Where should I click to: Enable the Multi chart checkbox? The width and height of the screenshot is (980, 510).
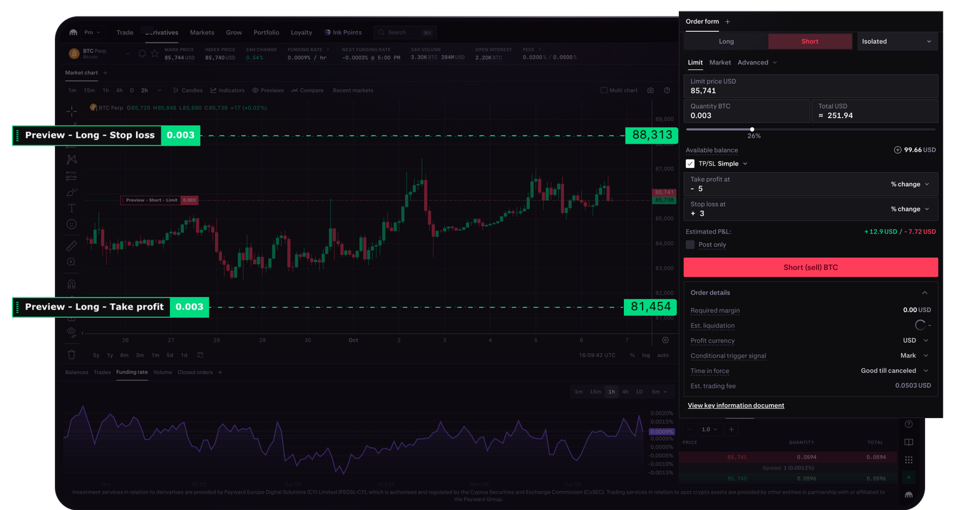click(604, 91)
